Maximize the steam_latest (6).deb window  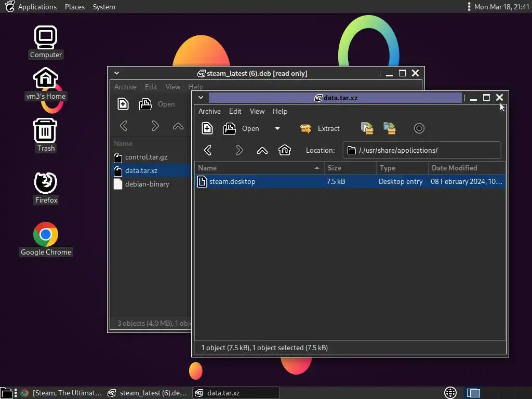click(403, 73)
